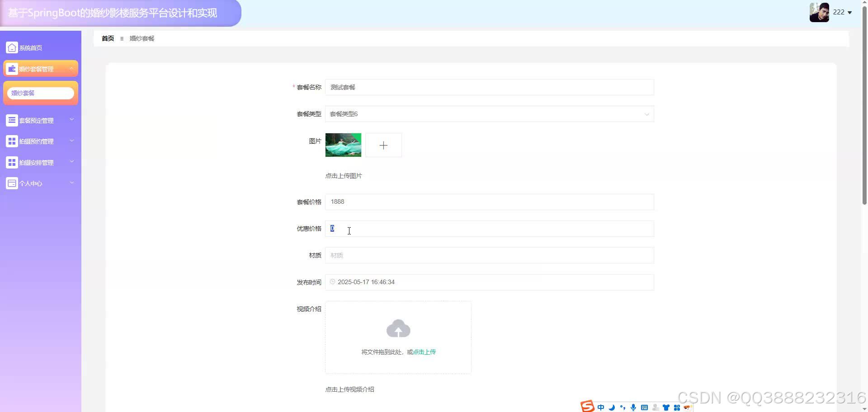This screenshot has height=412, width=868.
Task: Click the 套餐预定管理 list icon
Action: (12, 120)
